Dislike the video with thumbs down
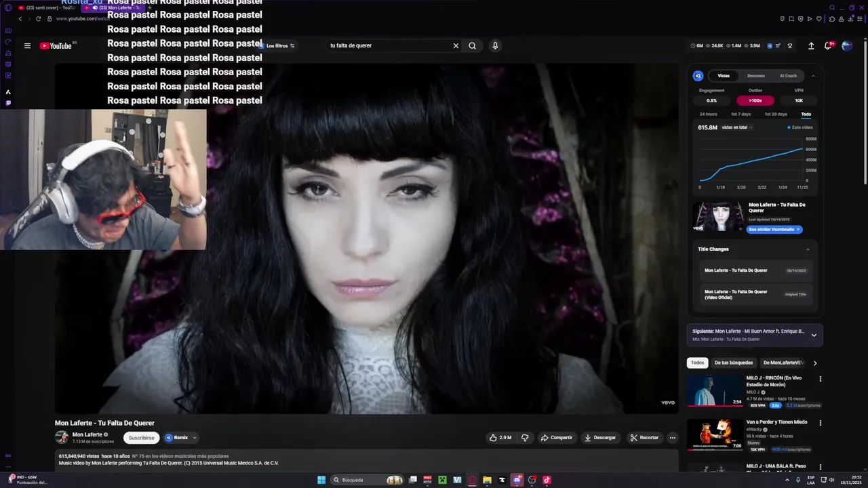This screenshot has width=868, height=488. point(525,438)
